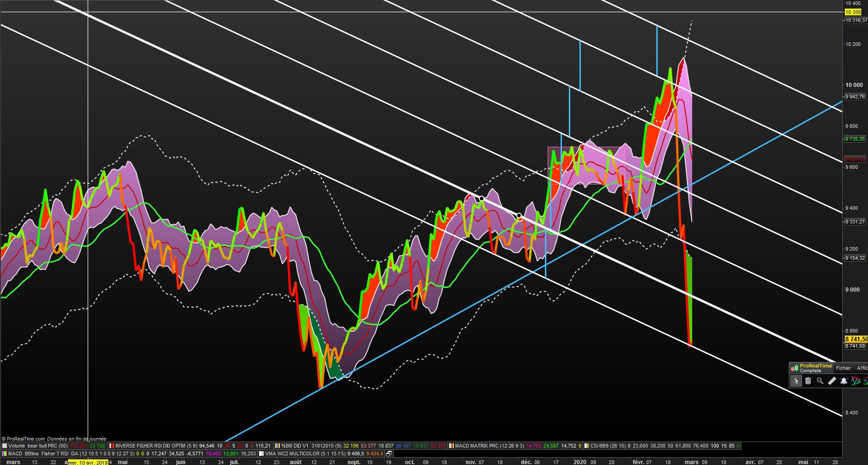Click the orange 9 404,4 VMA value
Screen dimensions: 868x465
375,454
